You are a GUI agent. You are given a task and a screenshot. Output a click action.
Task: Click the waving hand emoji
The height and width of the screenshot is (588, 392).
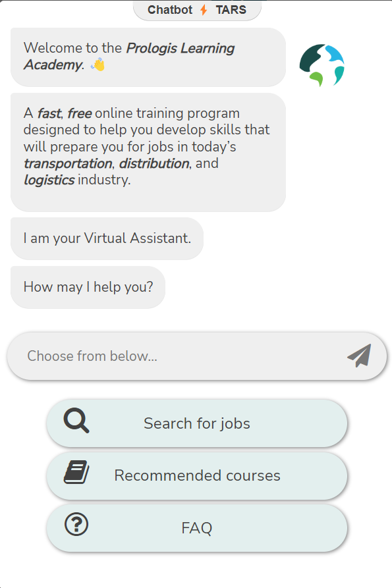98,65
